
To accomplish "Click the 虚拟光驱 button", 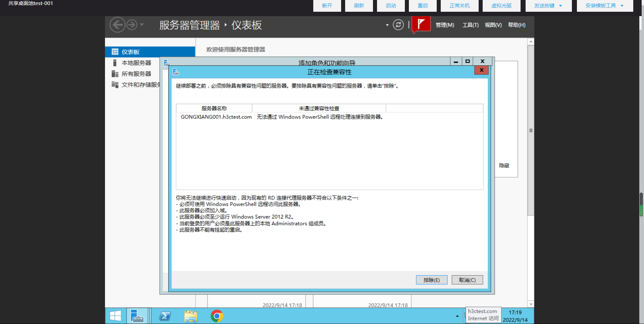I will [x=501, y=6].
